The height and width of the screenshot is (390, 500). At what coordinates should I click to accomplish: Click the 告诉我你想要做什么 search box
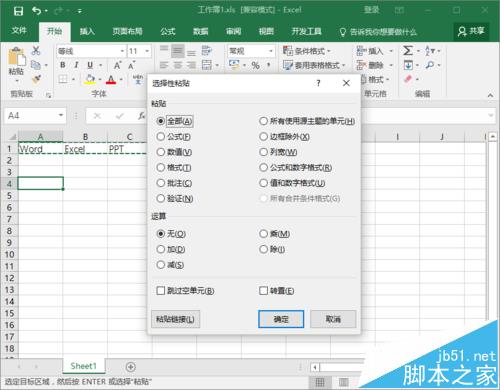pyautogui.click(x=378, y=32)
